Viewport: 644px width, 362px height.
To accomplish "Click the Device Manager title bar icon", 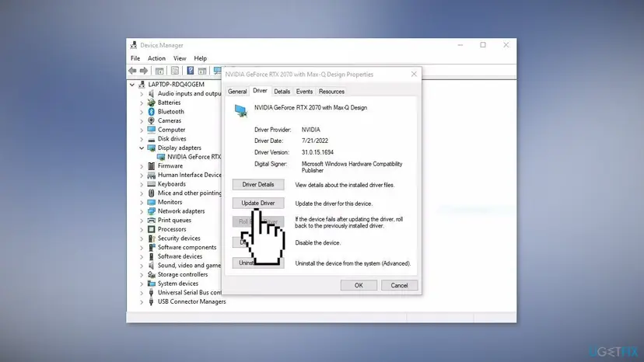I will click(134, 45).
